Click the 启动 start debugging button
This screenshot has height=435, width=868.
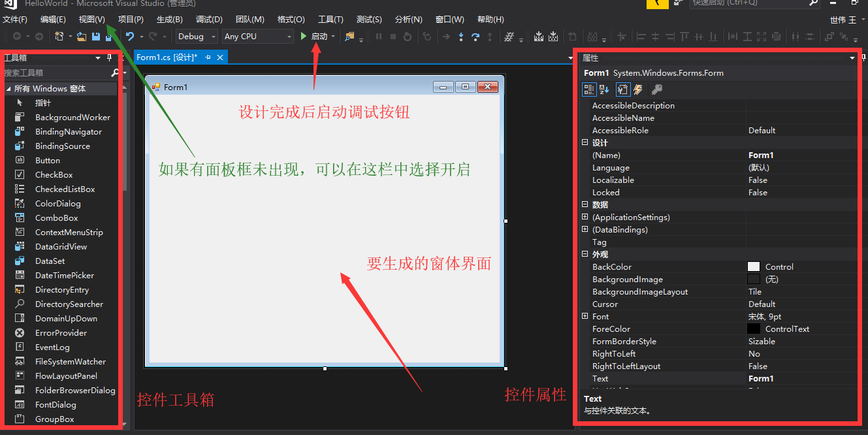coord(315,37)
